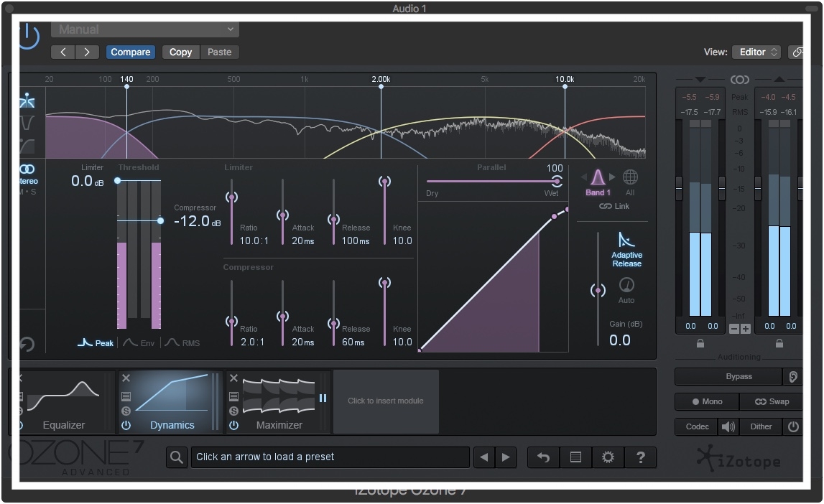Select the All bands globe icon

(630, 177)
